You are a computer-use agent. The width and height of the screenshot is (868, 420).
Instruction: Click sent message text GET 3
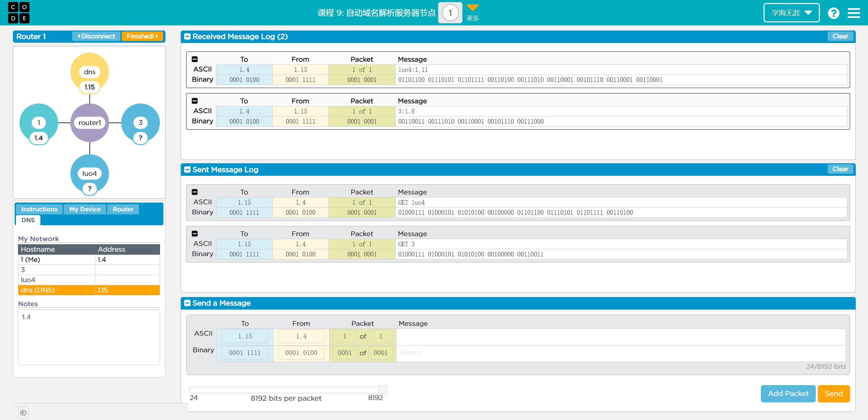(406, 244)
